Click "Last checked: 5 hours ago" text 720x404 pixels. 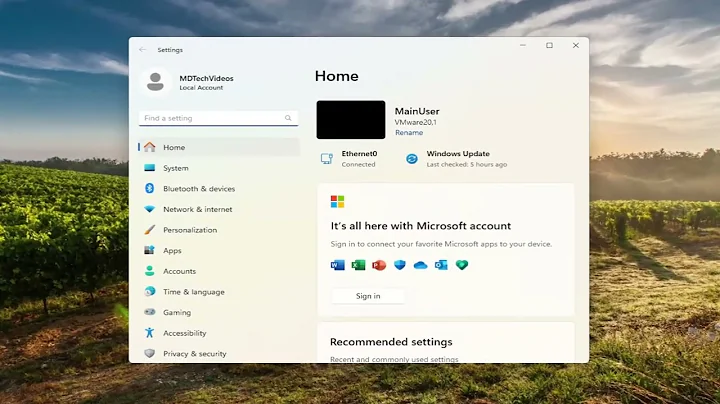click(467, 164)
